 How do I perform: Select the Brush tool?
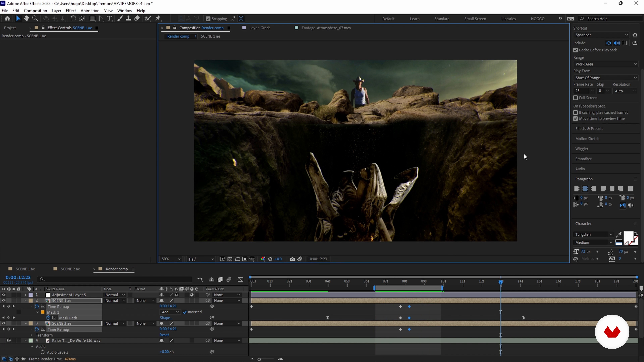pyautogui.click(x=120, y=18)
